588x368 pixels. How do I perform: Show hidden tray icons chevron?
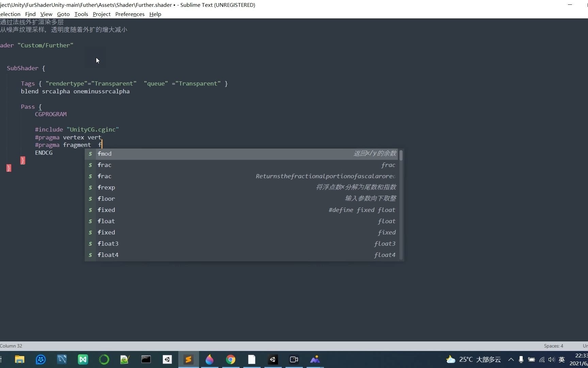pos(511,359)
